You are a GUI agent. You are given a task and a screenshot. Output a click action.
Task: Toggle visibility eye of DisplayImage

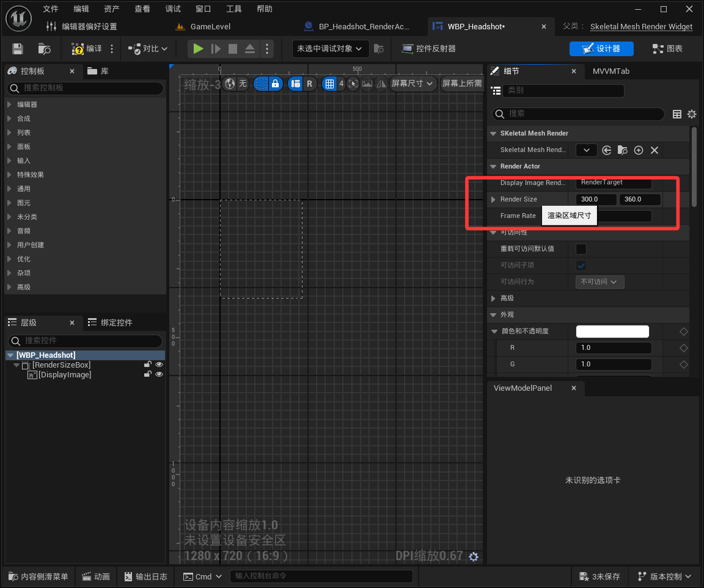(x=159, y=374)
